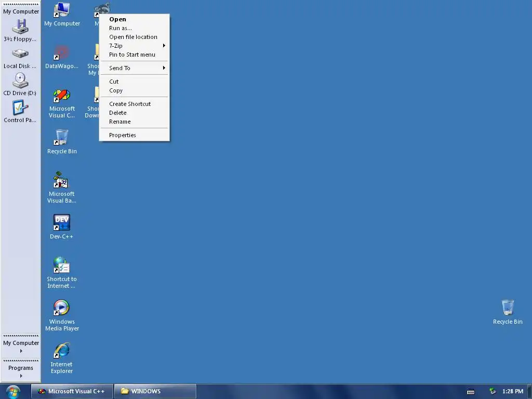Choose Create Shortcut in context menu
Image resolution: width=532 pixels, height=399 pixels.
tap(135, 104)
